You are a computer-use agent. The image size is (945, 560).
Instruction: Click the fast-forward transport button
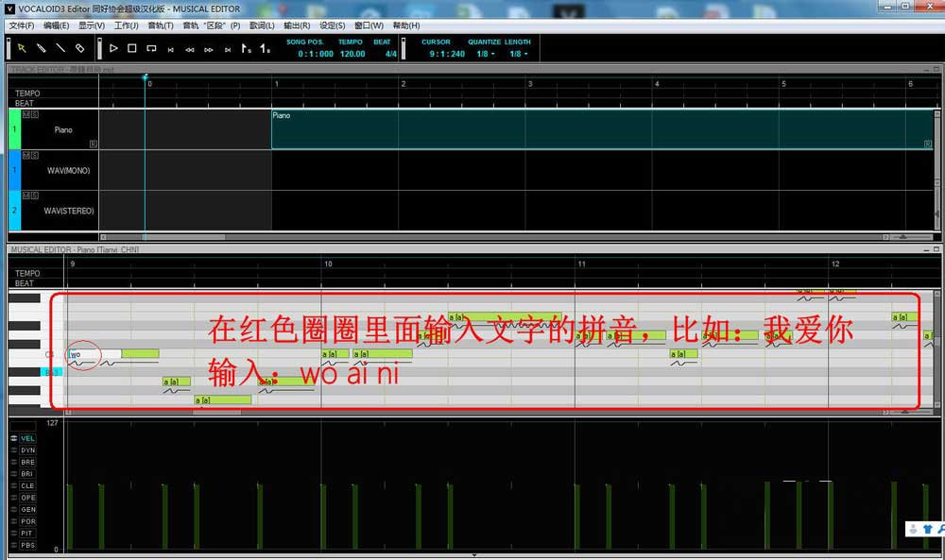coord(209,50)
